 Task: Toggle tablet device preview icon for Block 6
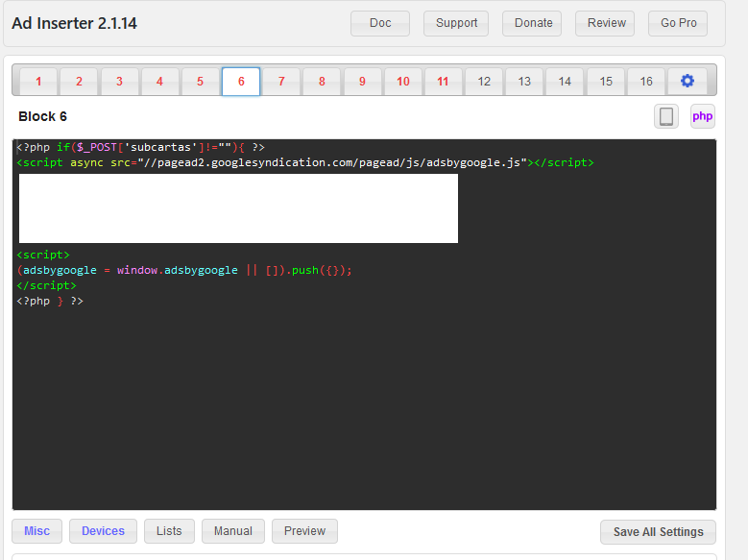tap(666, 116)
